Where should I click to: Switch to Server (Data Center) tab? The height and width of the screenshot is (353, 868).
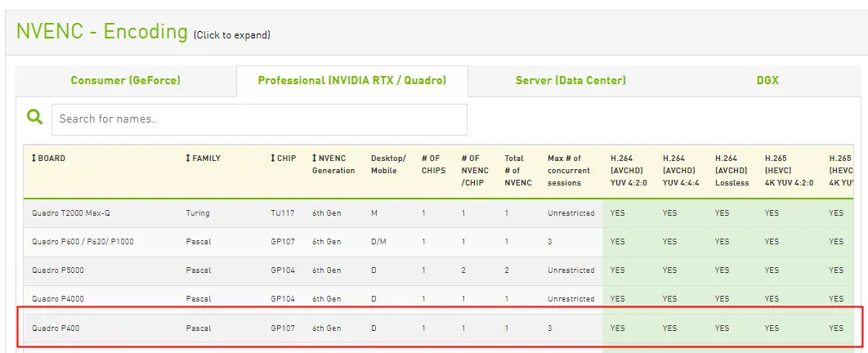[570, 80]
